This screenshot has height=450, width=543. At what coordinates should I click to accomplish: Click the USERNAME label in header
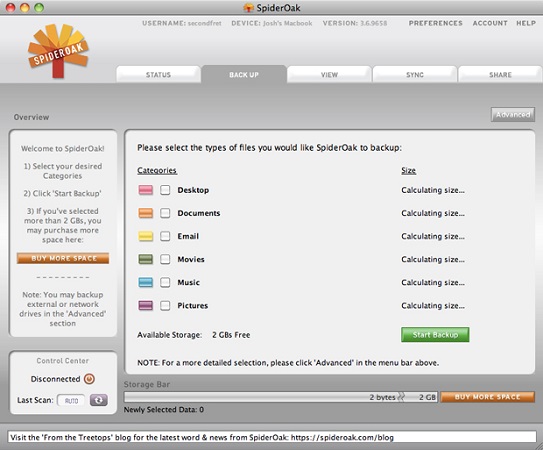click(163, 23)
